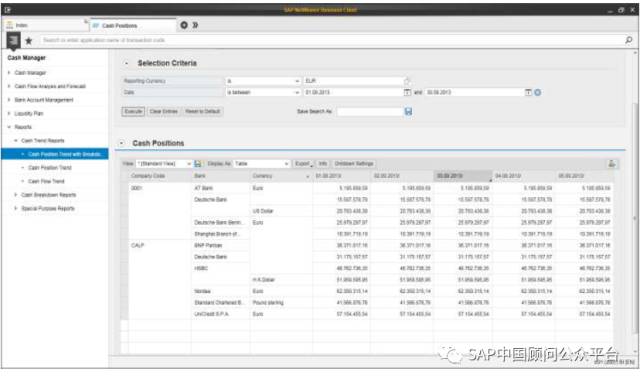This screenshot has height=382, width=640.
Task: Click the Execute button
Action: click(x=133, y=111)
